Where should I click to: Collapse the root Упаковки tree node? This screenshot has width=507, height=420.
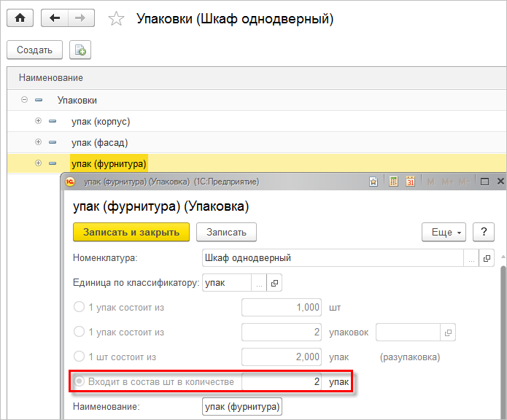pos(25,100)
